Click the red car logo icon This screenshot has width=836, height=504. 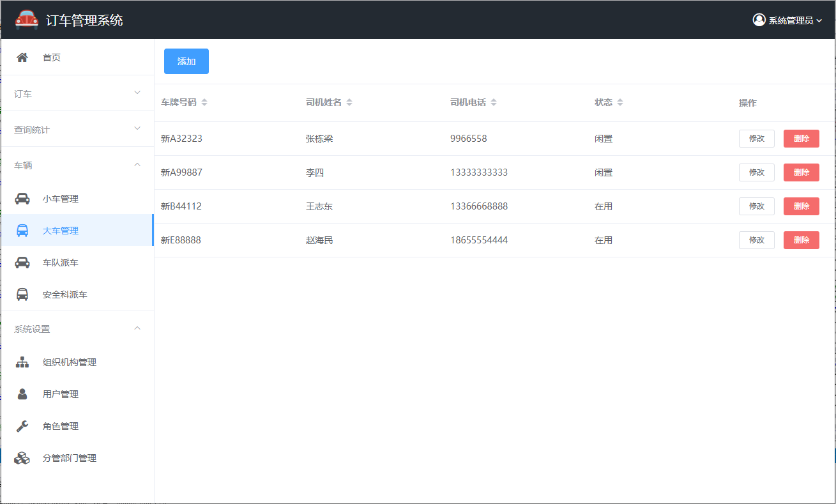27,20
